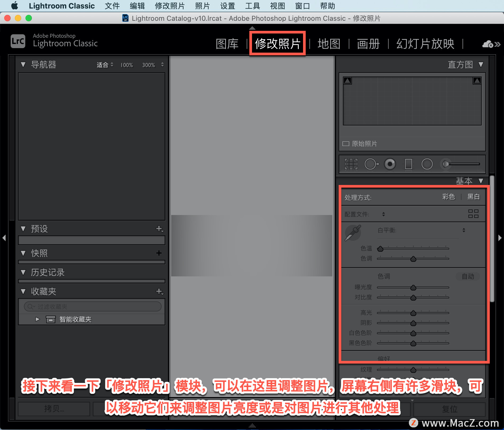This screenshot has height=430, width=504.
Task: Collapse the 基本 panel
Action: click(481, 181)
